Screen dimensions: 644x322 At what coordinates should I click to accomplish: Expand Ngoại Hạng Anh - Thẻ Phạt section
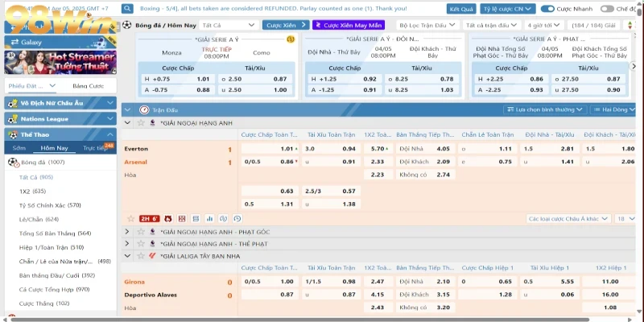click(127, 244)
